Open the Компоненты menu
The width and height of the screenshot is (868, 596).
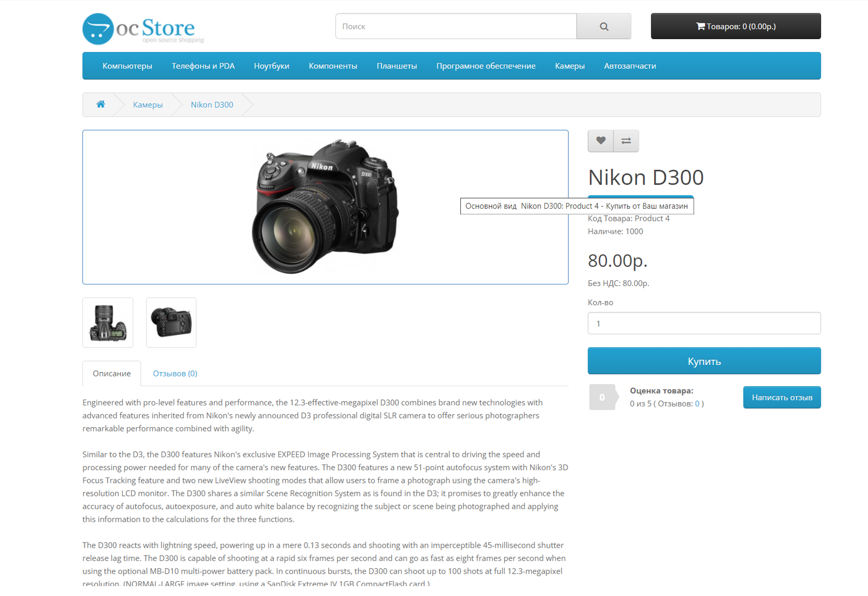333,66
